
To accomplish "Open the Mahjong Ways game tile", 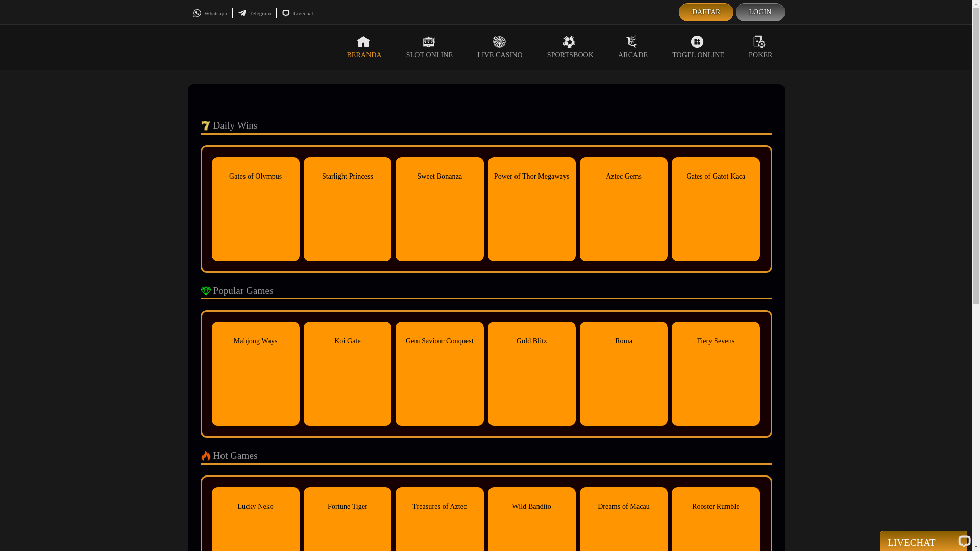I will click(x=256, y=374).
